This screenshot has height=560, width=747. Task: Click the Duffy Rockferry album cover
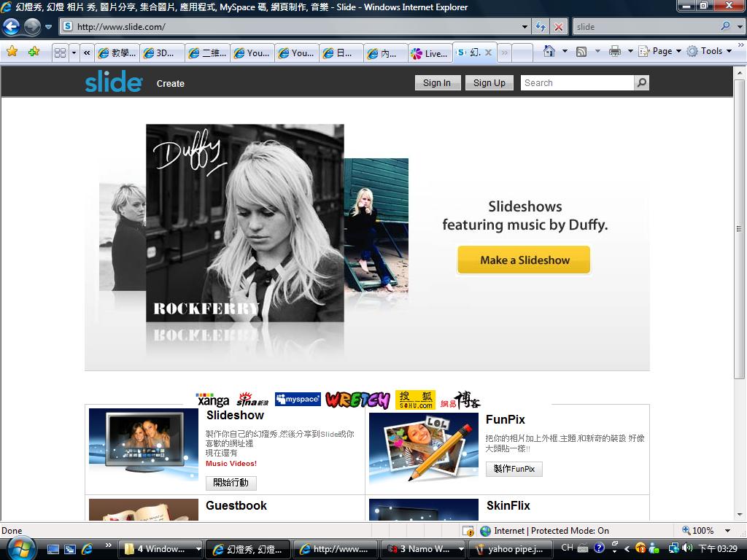pyautogui.click(x=245, y=223)
